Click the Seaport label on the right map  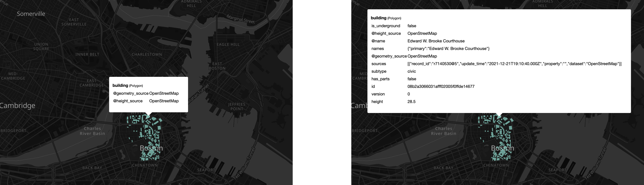pyautogui.click(x=557, y=170)
